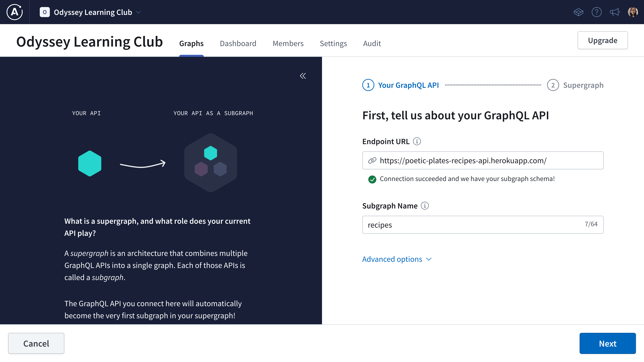Image resolution: width=644 pixels, height=362 pixels.
Task: Open the help question mark icon
Action: pos(597,12)
